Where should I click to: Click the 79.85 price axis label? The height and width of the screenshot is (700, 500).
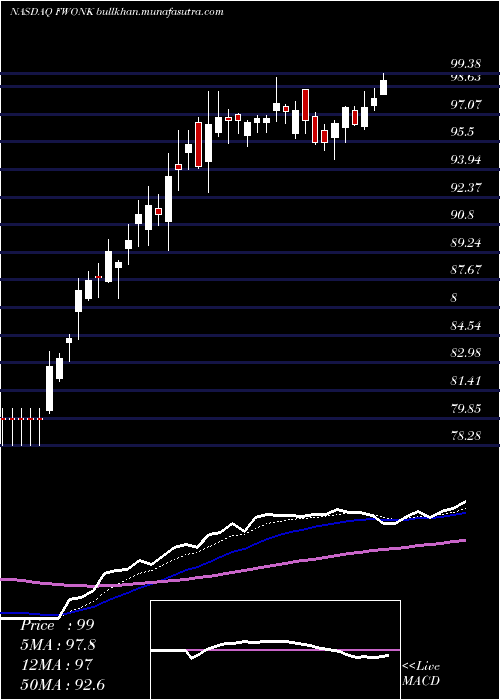466,408
